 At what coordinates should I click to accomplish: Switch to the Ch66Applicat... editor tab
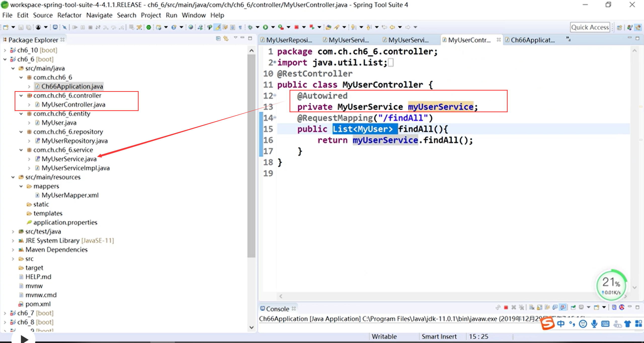(532, 40)
